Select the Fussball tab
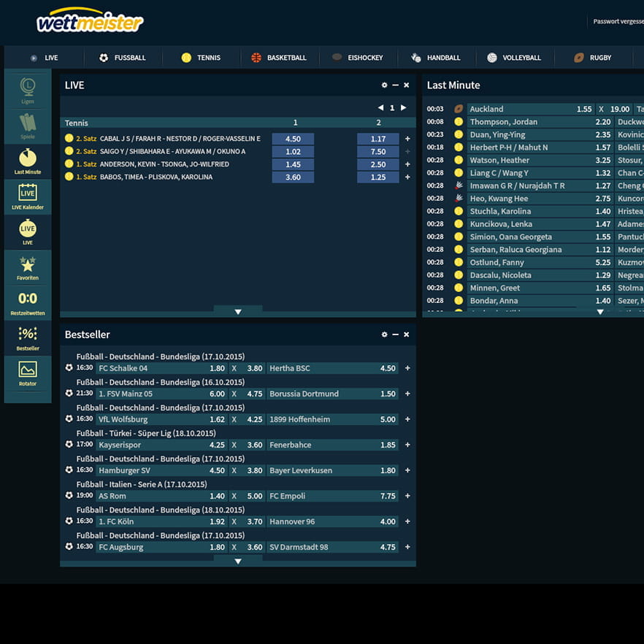The image size is (644, 644). point(123,58)
